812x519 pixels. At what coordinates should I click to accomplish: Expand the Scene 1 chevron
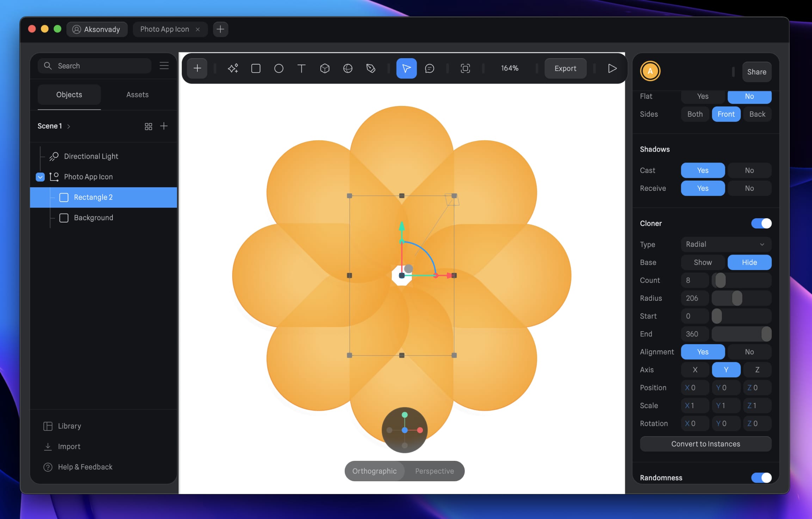69,127
